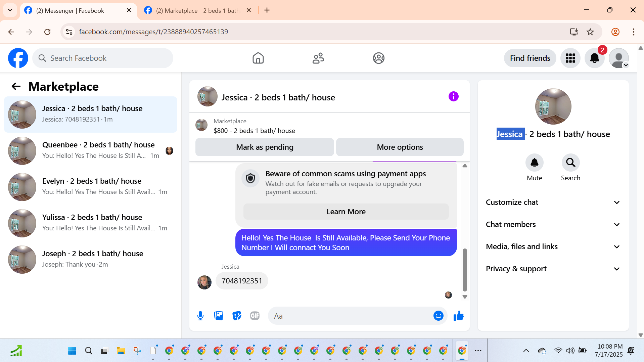Click Jessica's profile picture beside her message
Viewport: 644px width, 362px height.
(x=204, y=282)
